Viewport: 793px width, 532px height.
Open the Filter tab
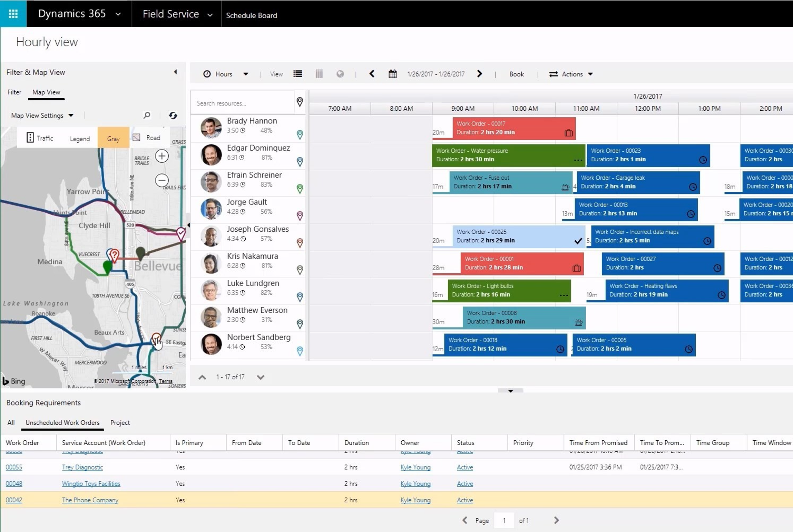click(14, 92)
